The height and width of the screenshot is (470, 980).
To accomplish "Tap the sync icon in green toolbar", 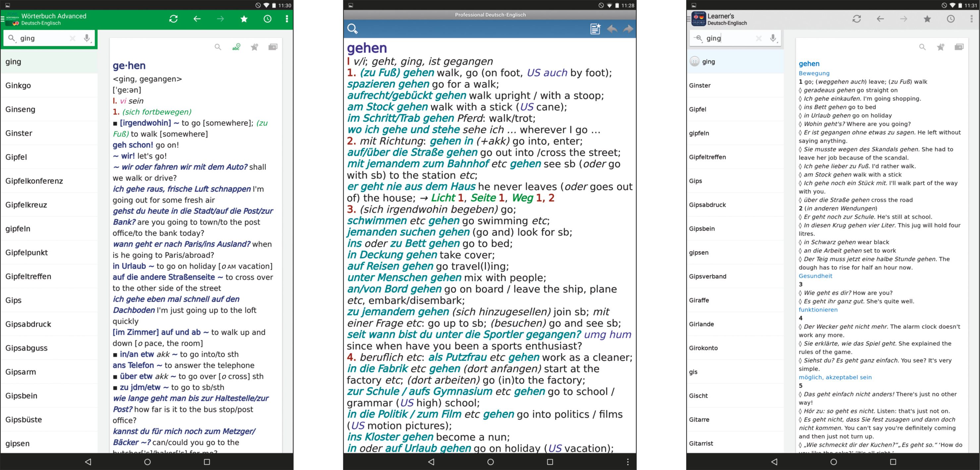I will (x=174, y=19).
